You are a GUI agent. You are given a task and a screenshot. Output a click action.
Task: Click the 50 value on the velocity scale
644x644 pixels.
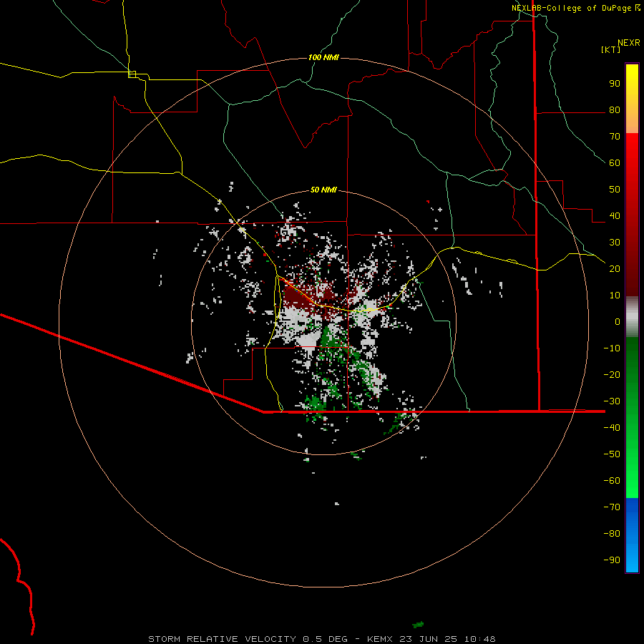(x=615, y=190)
